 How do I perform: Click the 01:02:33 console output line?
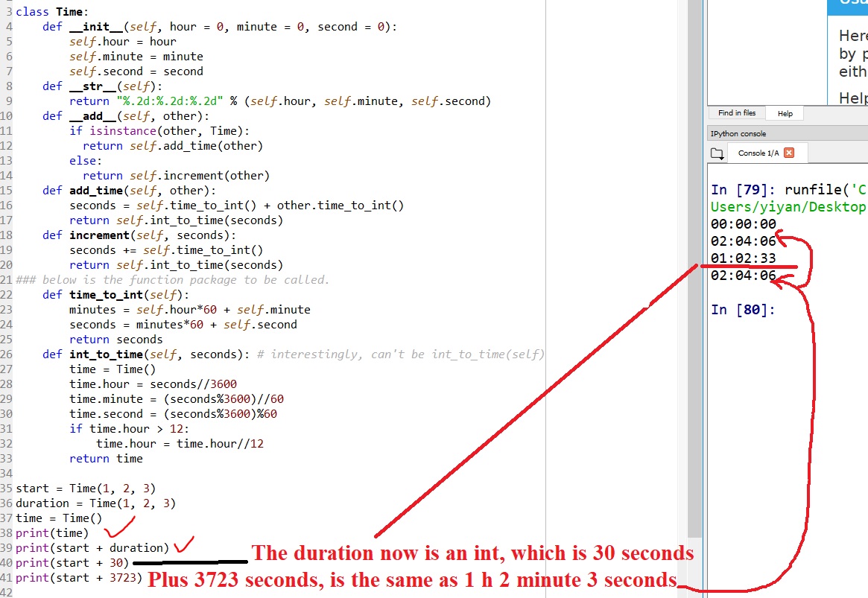point(743,258)
